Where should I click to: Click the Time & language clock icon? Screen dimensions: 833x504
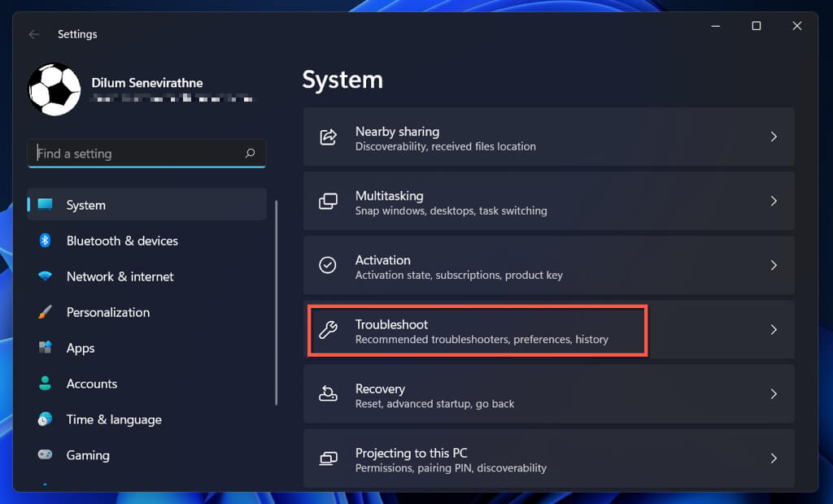click(x=46, y=419)
